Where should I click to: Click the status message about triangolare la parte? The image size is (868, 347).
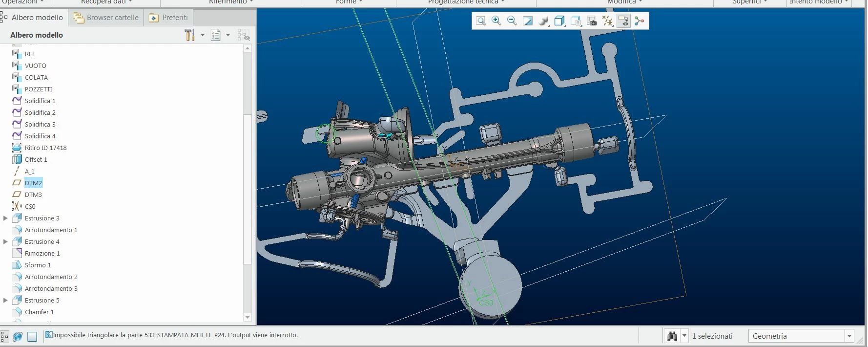[175, 335]
